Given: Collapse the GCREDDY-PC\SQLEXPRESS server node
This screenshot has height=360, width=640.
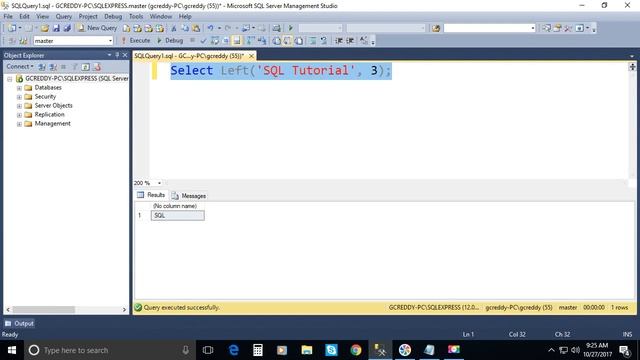Looking at the screenshot, I should 9,79.
